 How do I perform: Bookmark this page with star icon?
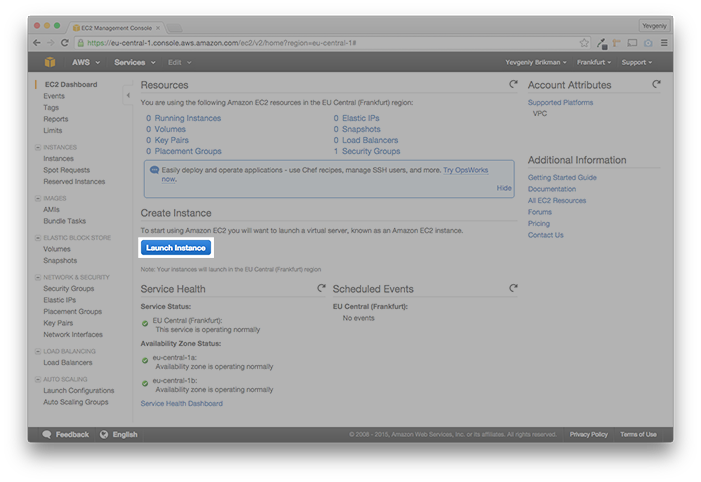point(584,43)
